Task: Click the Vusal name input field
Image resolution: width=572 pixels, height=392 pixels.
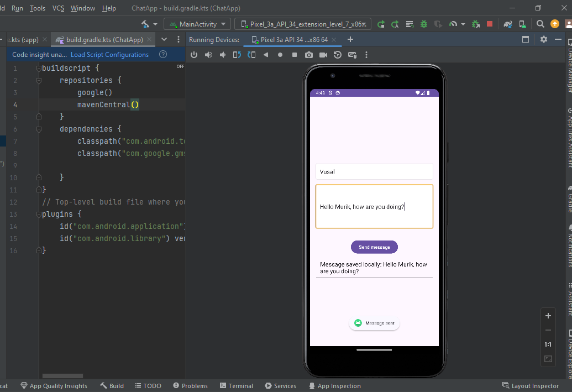Action: 374,172
